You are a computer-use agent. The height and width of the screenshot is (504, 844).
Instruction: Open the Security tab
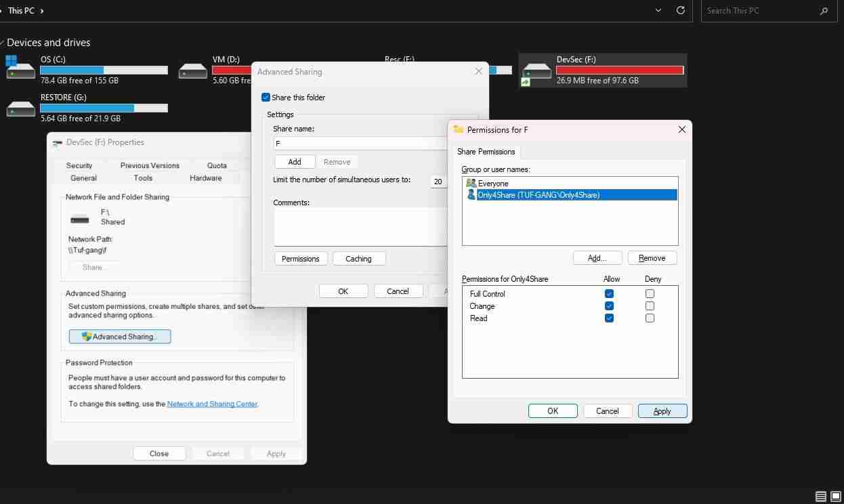pos(79,165)
